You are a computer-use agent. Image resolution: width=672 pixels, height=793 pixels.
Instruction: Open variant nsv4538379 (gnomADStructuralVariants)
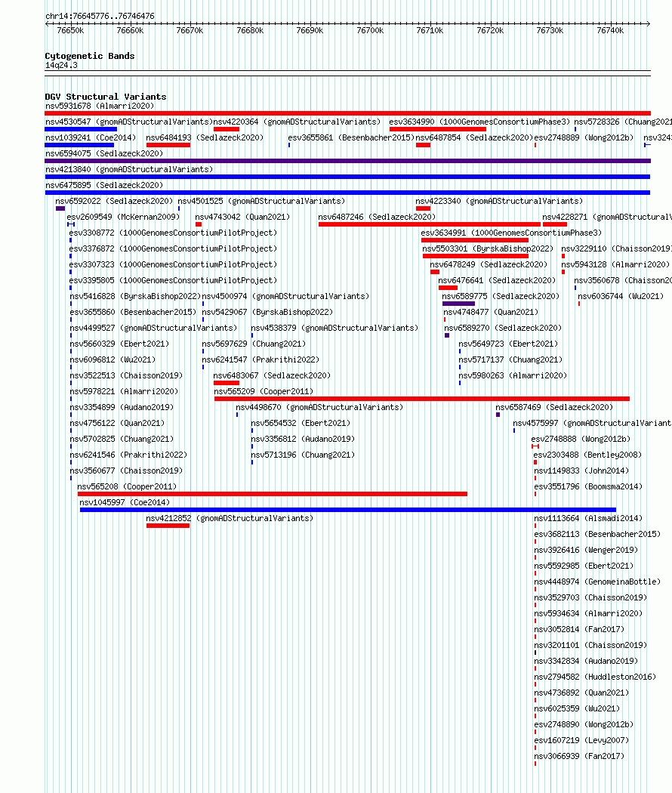[334, 328]
